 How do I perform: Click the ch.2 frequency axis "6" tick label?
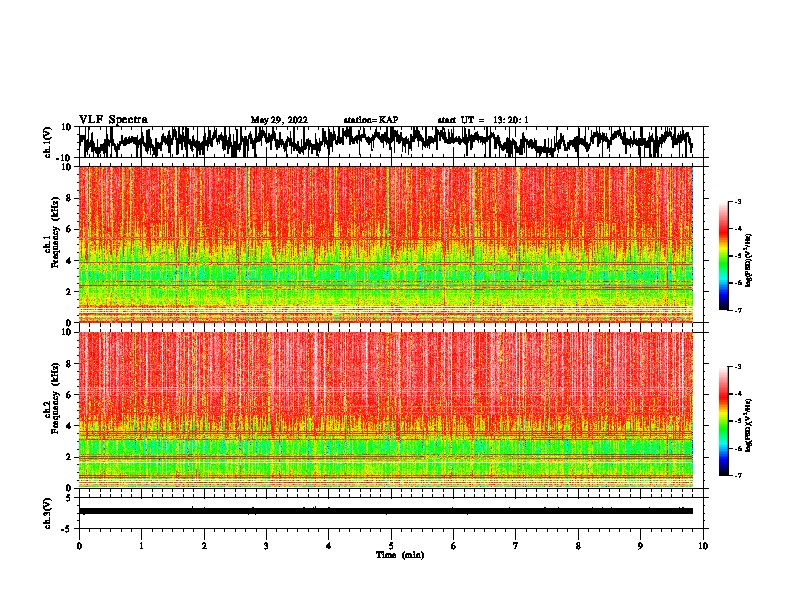69,395
